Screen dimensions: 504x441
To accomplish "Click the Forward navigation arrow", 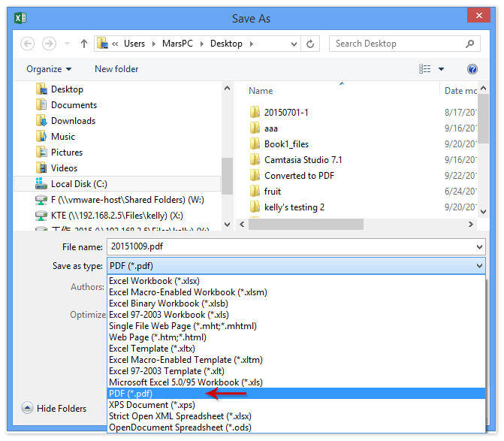I will (x=49, y=44).
